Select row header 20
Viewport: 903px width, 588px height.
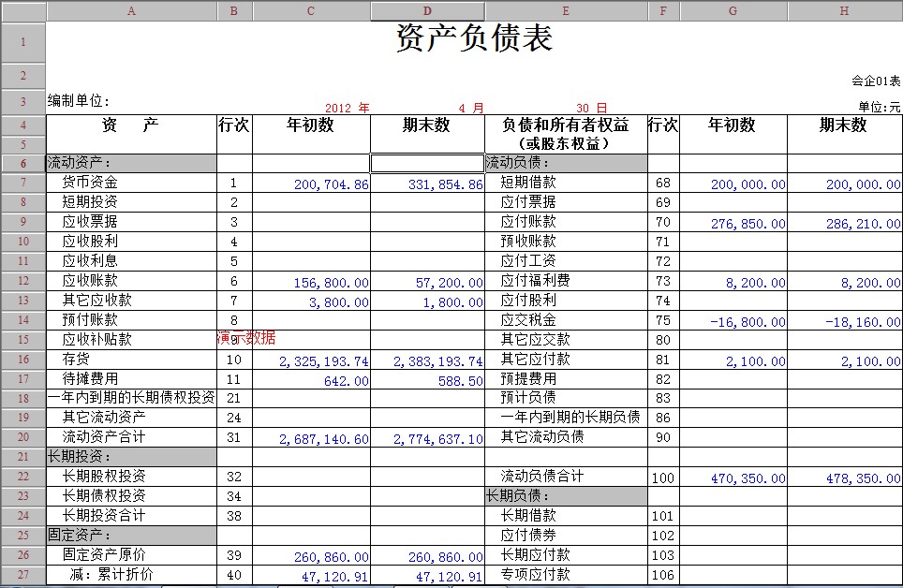tap(23, 437)
